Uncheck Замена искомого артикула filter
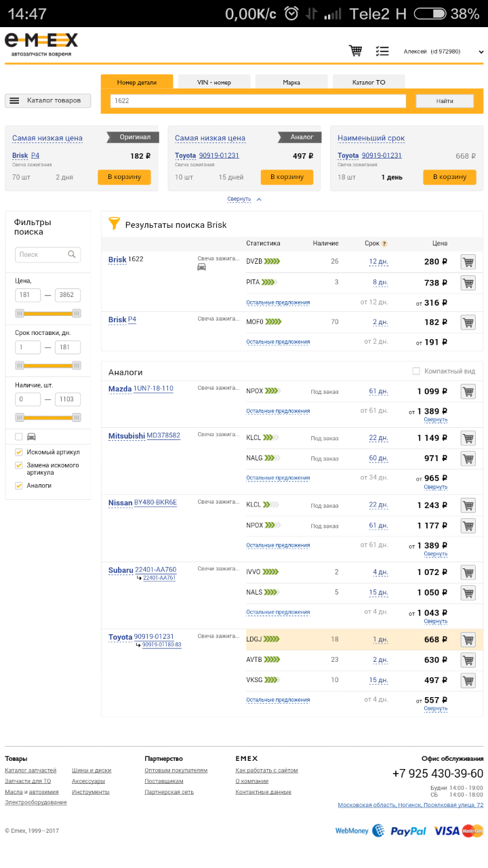The height and width of the screenshot is (868, 488). pos(19,466)
